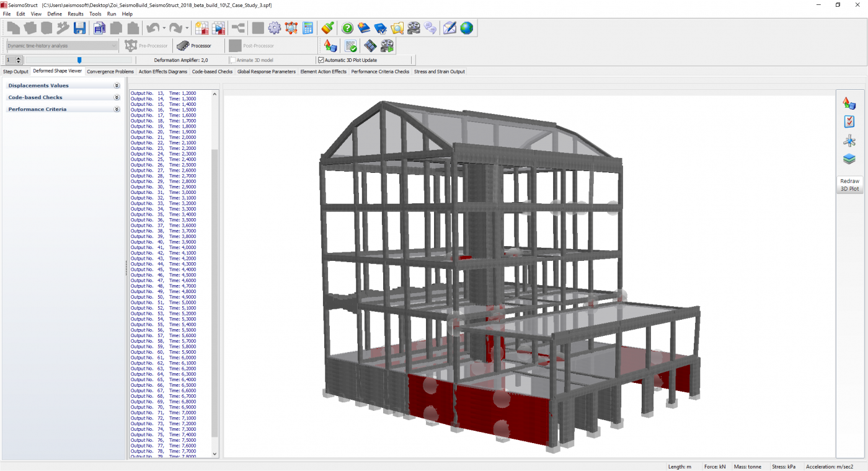868x471 pixels.
Task: Click the checklist icon in right sidebar
Action: (849, 121)
